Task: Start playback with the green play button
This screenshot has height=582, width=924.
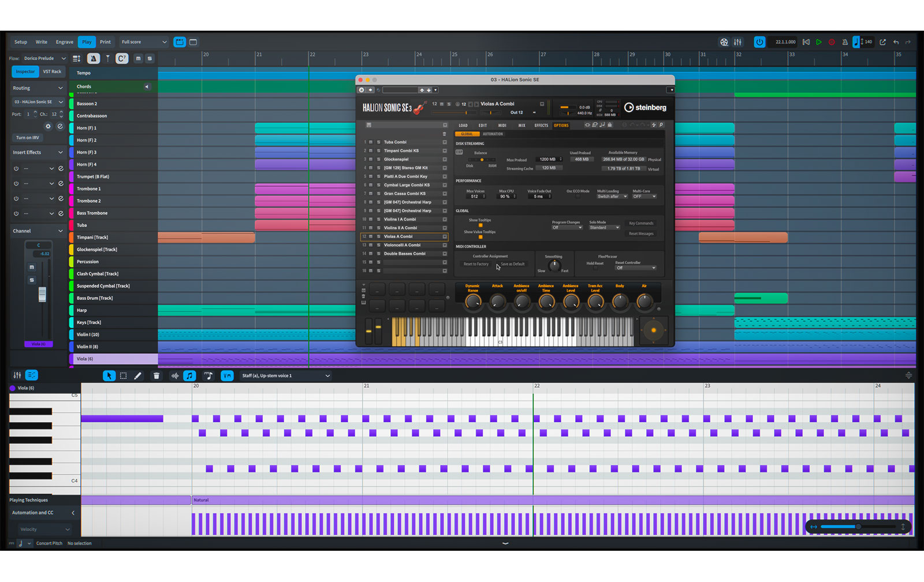Action: point(819,42)
